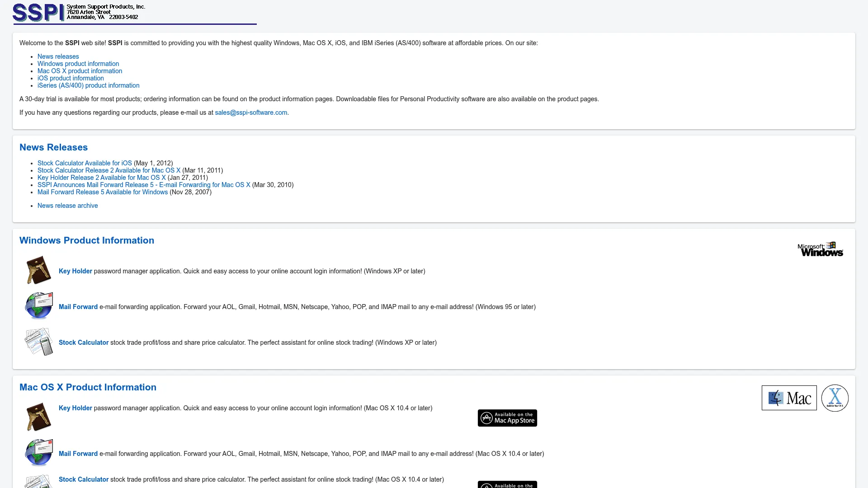Image resolution: width=868 pixels, height=488 pixels.
Task: Click the Mac OS X Product Information heading
Action: 88,387
